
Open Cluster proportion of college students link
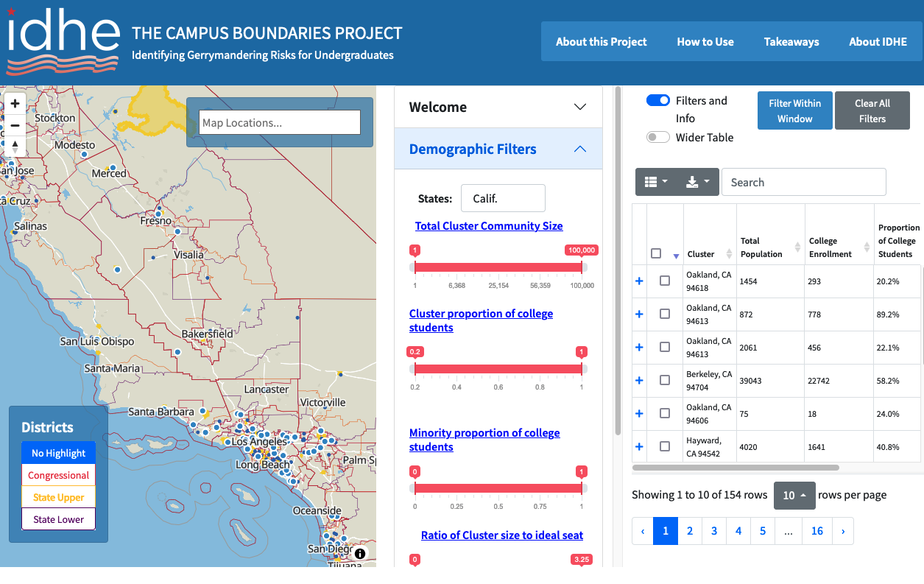[481, 320]
